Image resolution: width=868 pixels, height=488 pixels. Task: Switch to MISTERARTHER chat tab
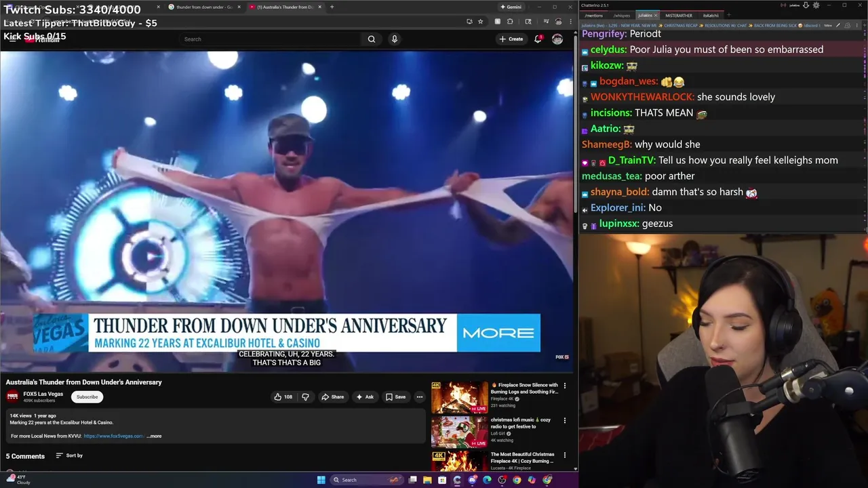(678, 15)
